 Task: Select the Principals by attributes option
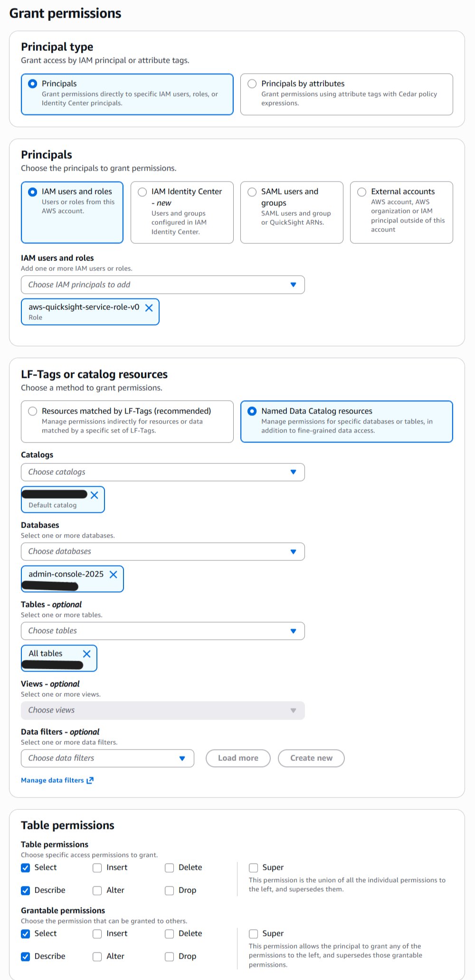point(252,84)
